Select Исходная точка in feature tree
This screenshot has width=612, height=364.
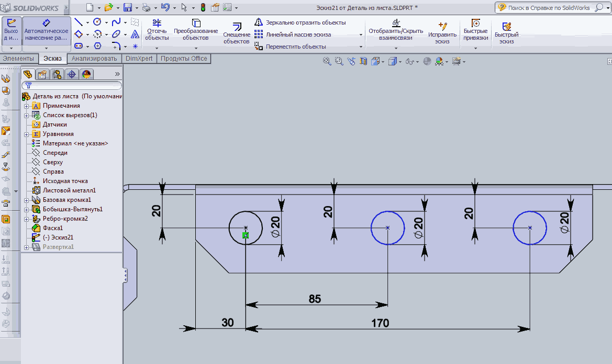click(x=60, y=181)
